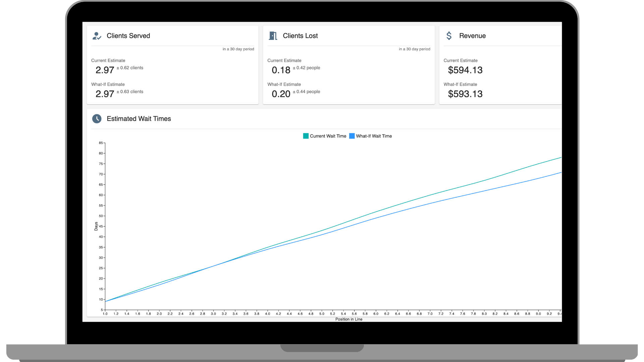Toggle the Current Wait Time legend swatch
This screenshot has width=644, height=362.
click(x=306, y=136)
